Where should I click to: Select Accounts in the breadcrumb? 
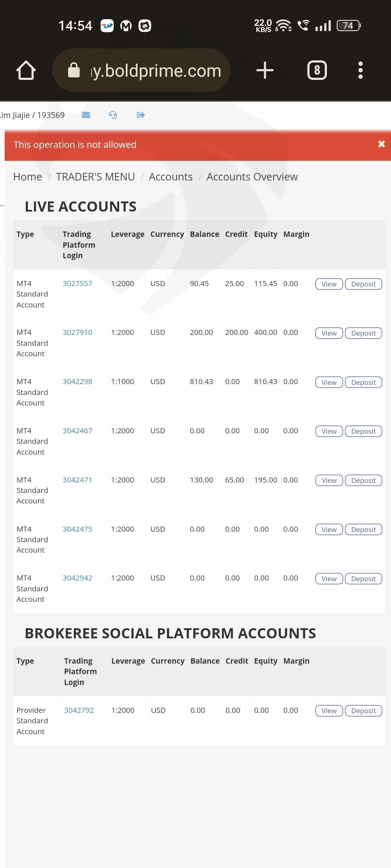click(171, 177)
